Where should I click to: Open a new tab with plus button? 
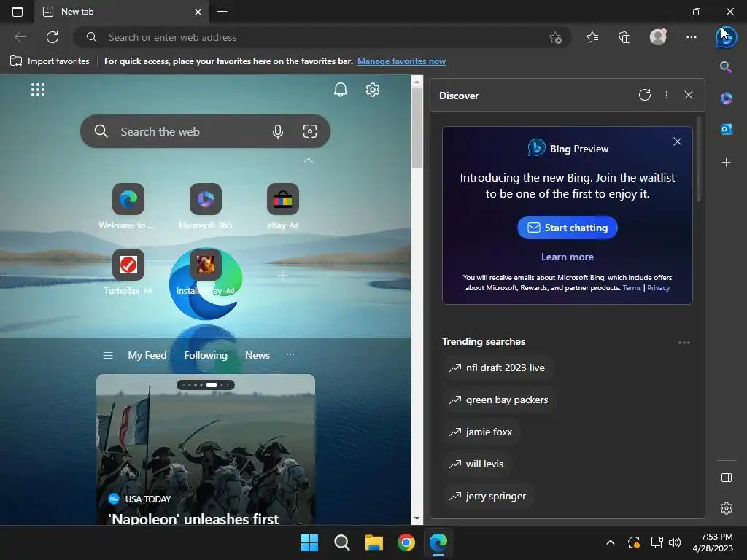222,12
